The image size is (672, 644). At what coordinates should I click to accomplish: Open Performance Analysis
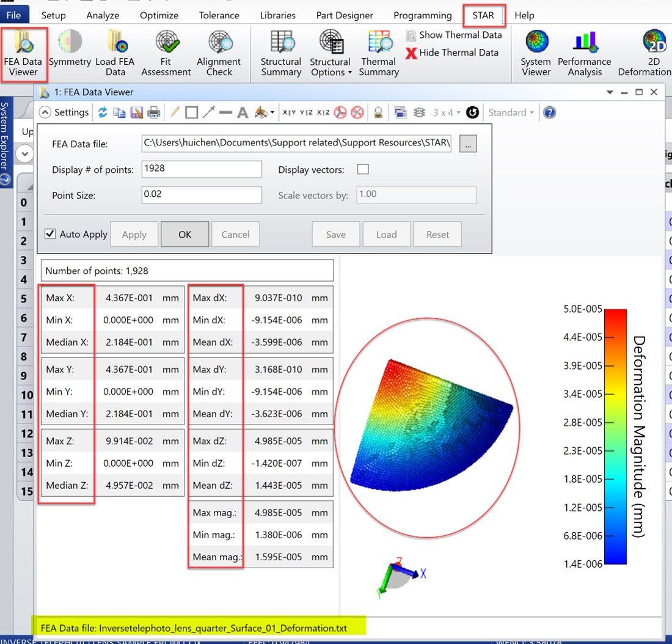click(x=585, y=53)
